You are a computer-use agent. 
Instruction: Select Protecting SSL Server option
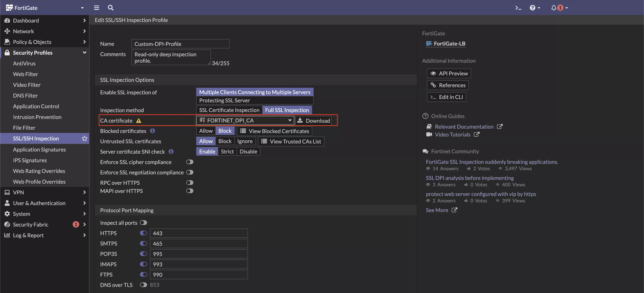tap(255, 100)
